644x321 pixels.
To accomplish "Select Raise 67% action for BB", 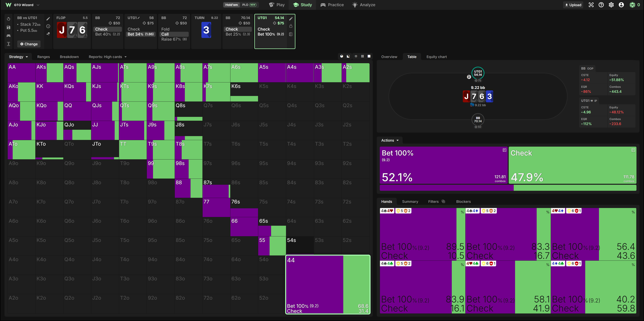I will tap(174, 39).
